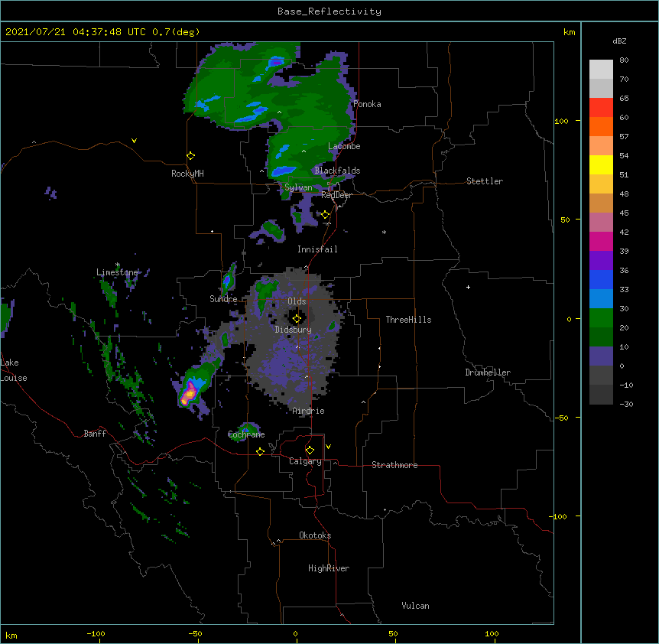The image size is (659, 644).
Task: Select the white swatch between 80 and 70 dBZ
Action: click(601, 70)
